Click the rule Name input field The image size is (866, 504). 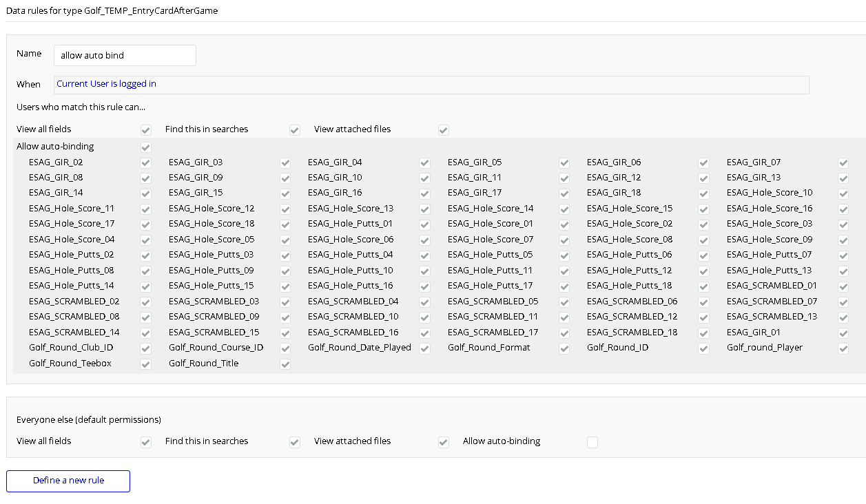[125, 55]
